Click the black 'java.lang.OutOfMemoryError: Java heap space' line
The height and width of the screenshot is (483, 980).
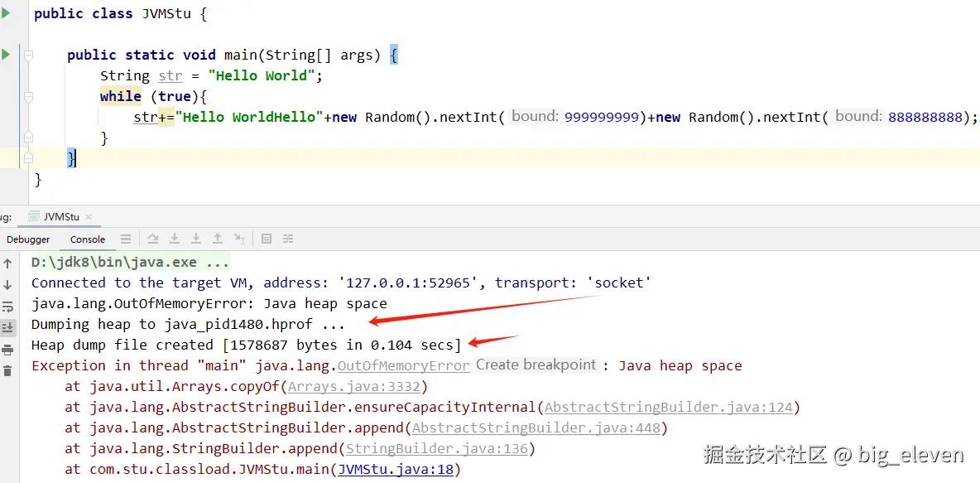[209, 303]
